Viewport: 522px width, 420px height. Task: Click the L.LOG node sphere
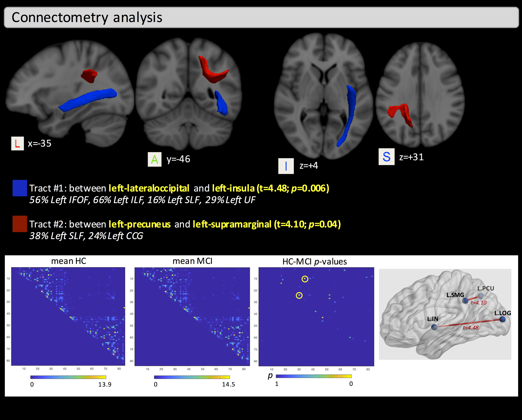pyautogui.click(x=502, y=319)
